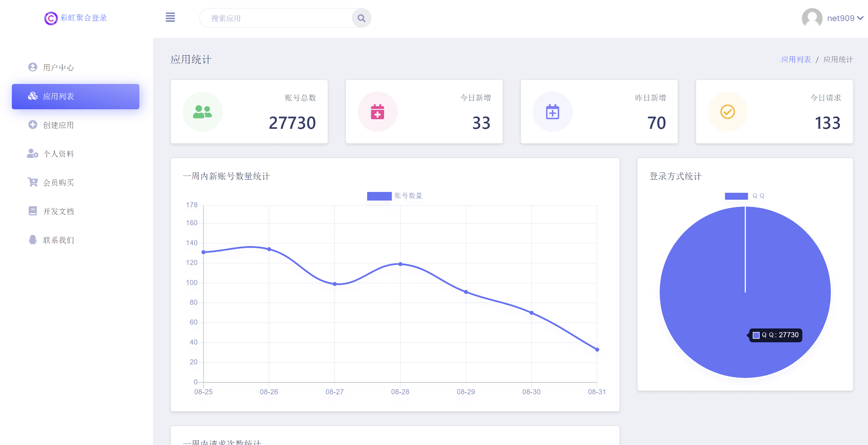Go to 个人资料 in the sidebar
The height and width of the screenshot is (445, 868).
point(58,154)
